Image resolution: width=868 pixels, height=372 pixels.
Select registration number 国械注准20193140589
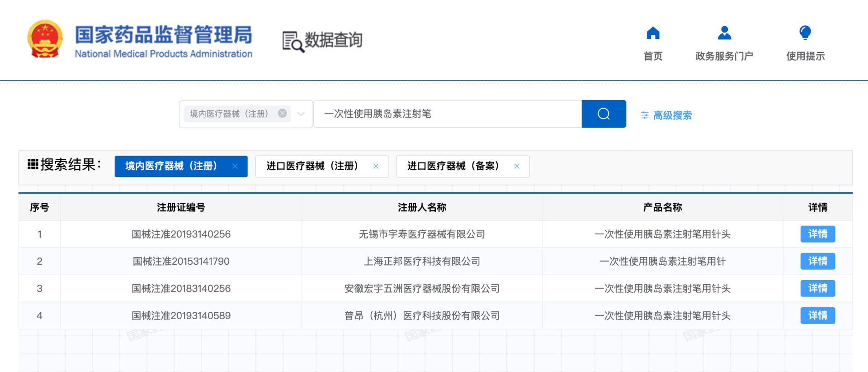pyautogui.click(x=181, y=315)
